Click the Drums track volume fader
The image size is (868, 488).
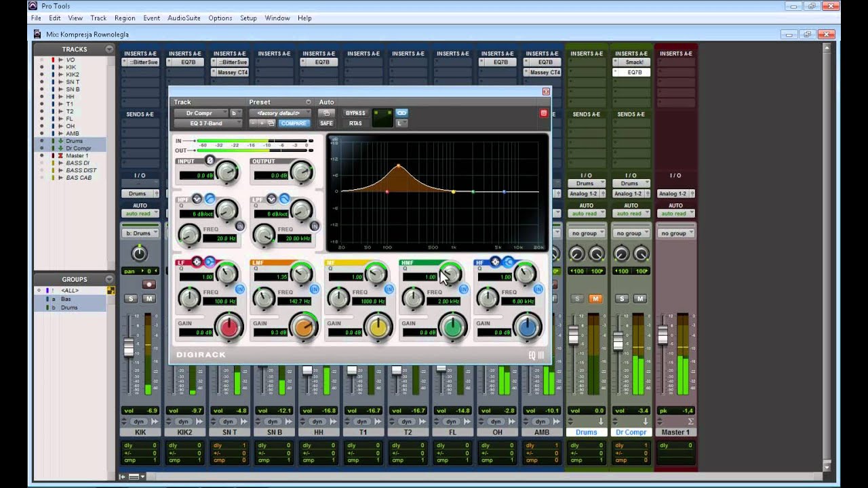click(574, 335)
